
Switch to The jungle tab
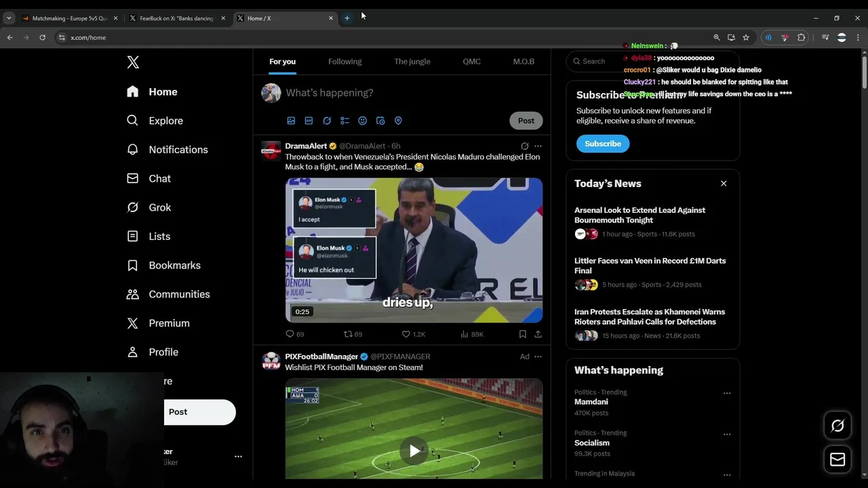pos(412,62)
